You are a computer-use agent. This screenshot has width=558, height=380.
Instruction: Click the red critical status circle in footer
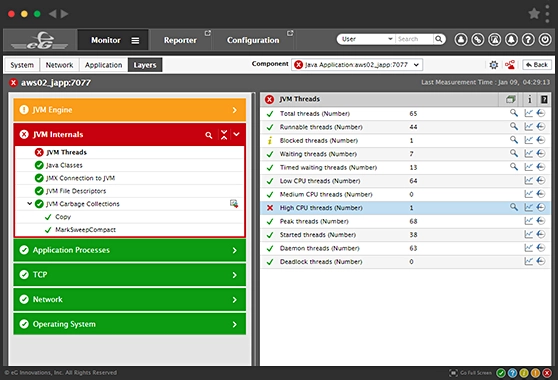click(x=547, y=373)
